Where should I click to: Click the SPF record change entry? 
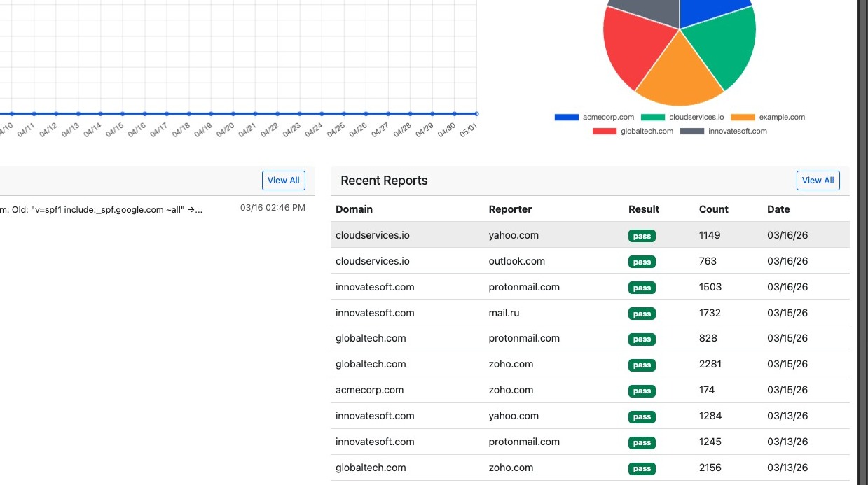[153, 209]
